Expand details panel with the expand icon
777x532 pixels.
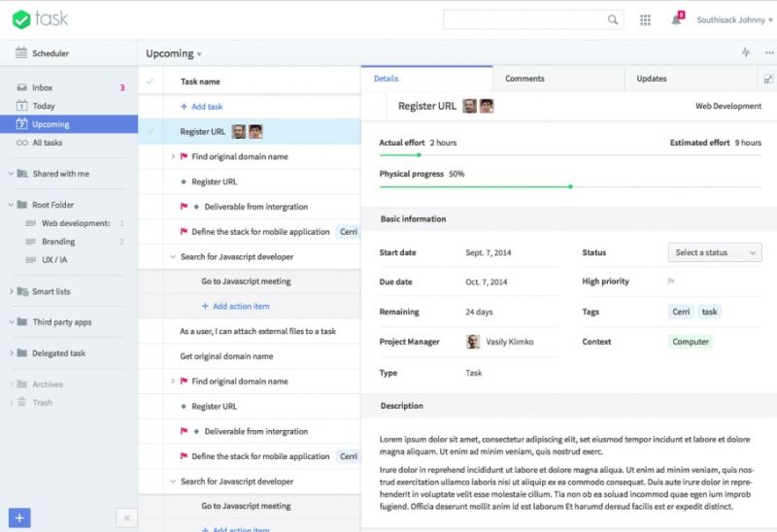click(x=767, y=79)
